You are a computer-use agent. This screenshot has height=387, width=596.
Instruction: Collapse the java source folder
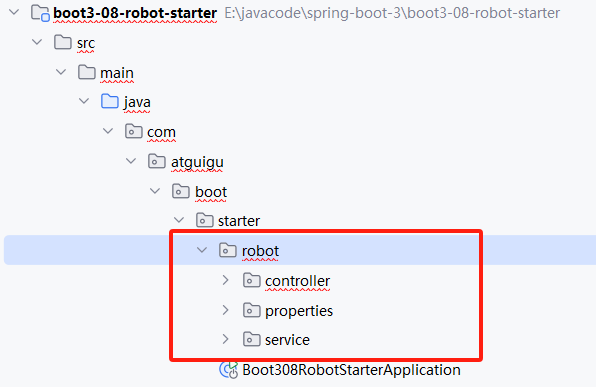pos(84,101)
